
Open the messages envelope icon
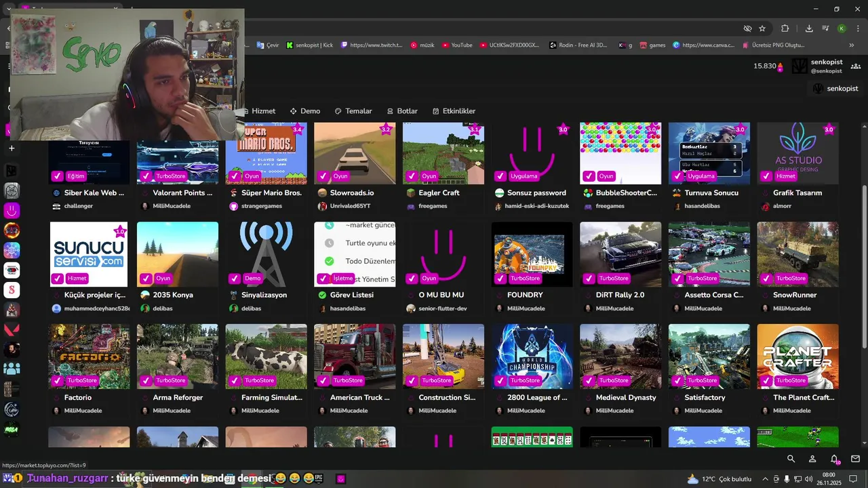coord(855,459)
